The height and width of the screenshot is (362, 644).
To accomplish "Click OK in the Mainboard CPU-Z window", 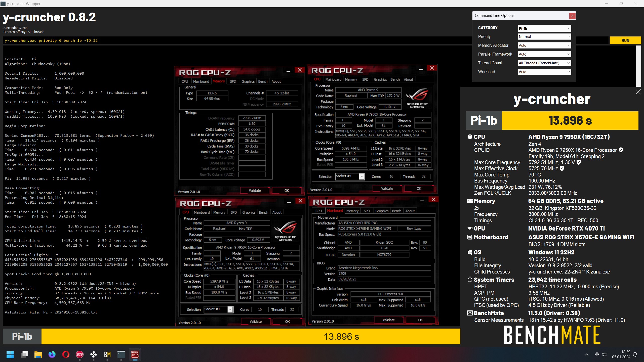I will (x=420, y=320).
